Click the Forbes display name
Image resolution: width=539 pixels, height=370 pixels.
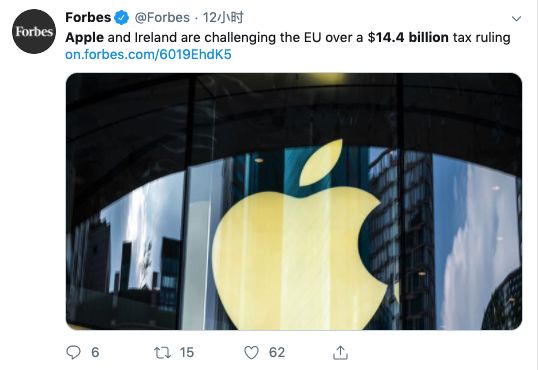point(88,17)
